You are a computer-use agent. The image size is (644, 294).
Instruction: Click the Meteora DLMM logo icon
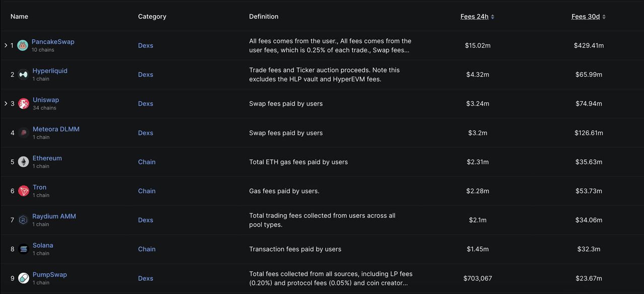click(23, 133)
